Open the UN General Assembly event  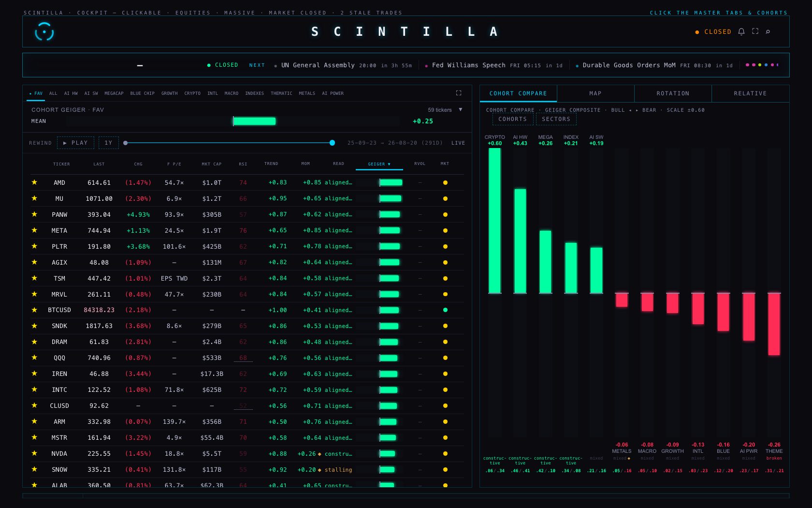click(343, 65)
